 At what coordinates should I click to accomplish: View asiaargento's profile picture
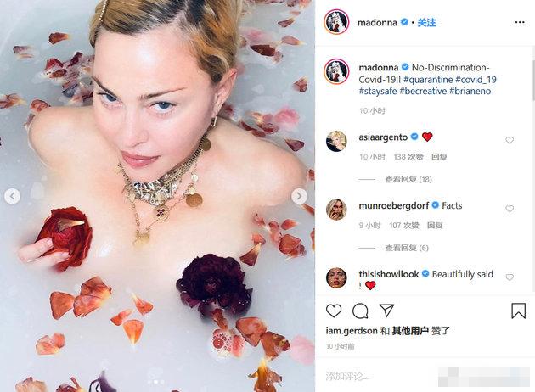(336, 141)
